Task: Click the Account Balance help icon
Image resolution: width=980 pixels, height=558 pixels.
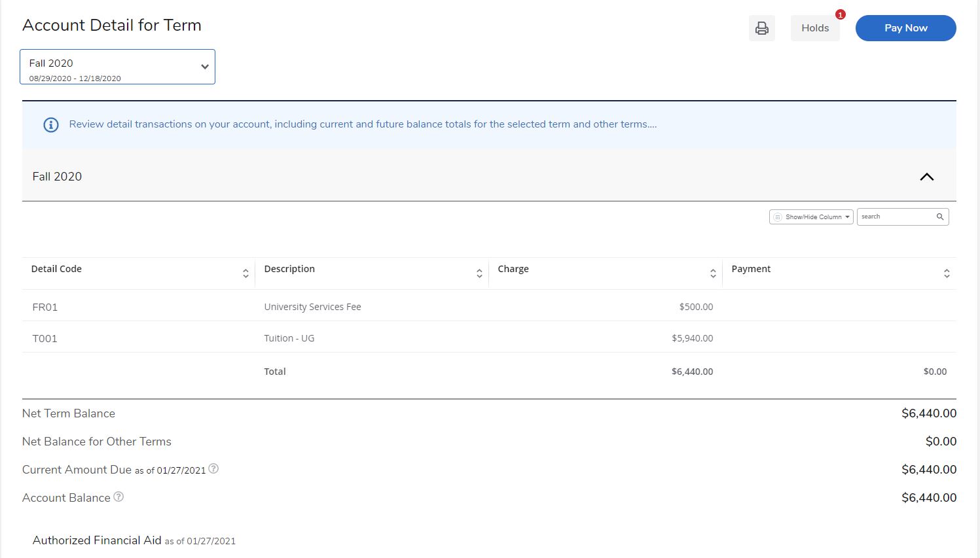Action: (118, 497)
